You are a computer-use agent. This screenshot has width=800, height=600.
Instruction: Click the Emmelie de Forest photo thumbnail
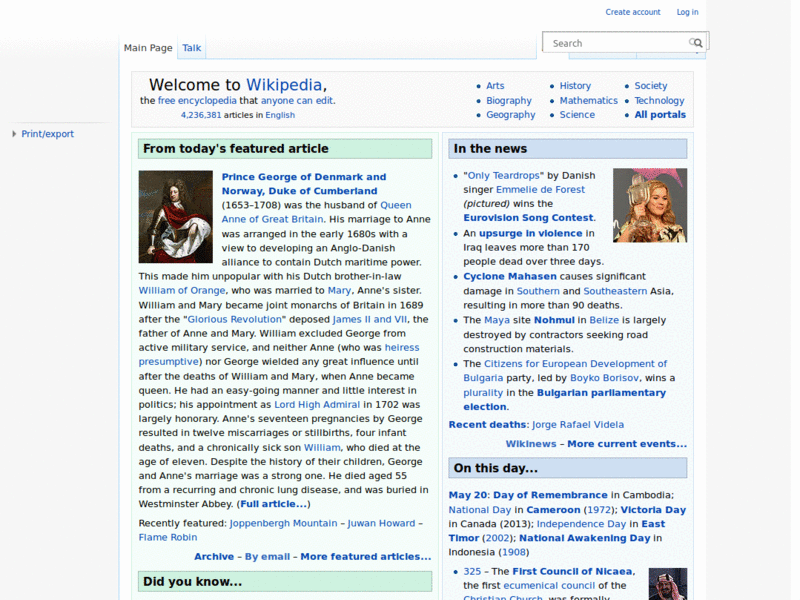pos(649,205)
